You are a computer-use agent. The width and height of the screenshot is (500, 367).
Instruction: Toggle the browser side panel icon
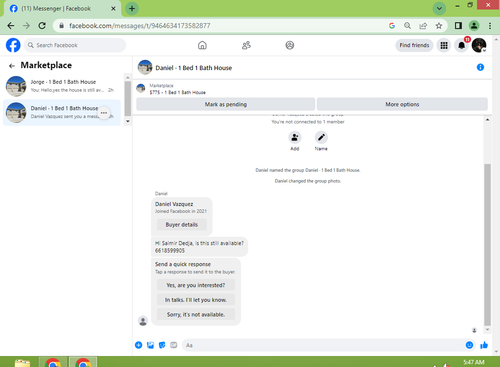tap(458, 26)
